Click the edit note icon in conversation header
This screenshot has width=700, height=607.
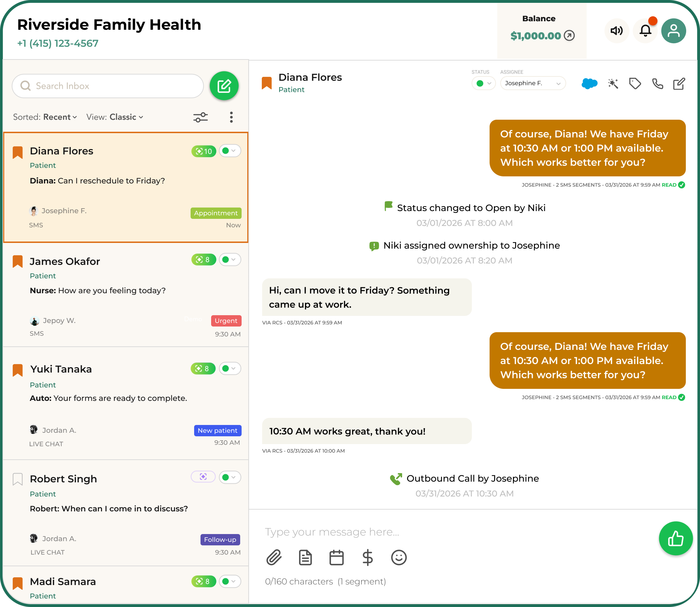pyautogui.click(x=679, y=84)
